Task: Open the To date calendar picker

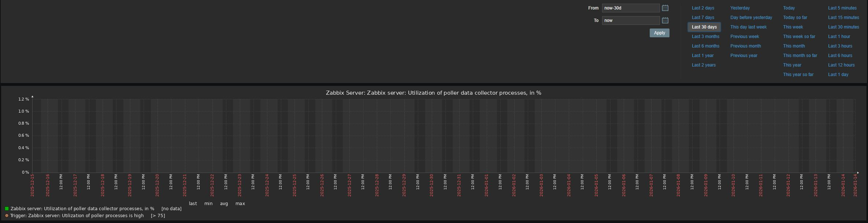Action: 665,20
